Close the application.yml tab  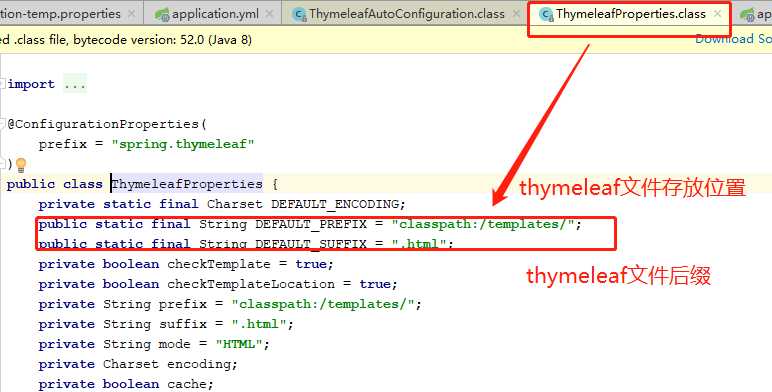(269, 14)
